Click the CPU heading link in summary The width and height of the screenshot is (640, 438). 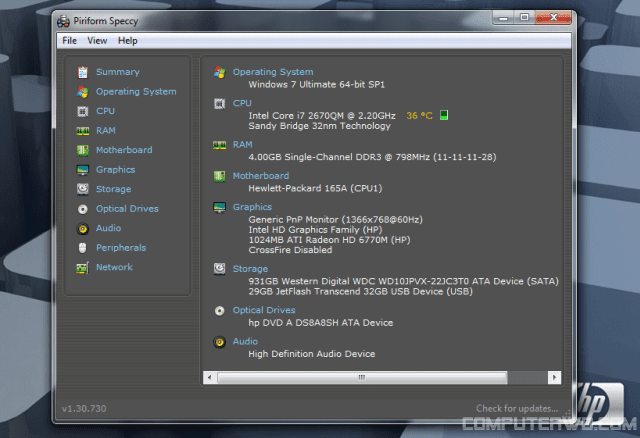(242, 103)
